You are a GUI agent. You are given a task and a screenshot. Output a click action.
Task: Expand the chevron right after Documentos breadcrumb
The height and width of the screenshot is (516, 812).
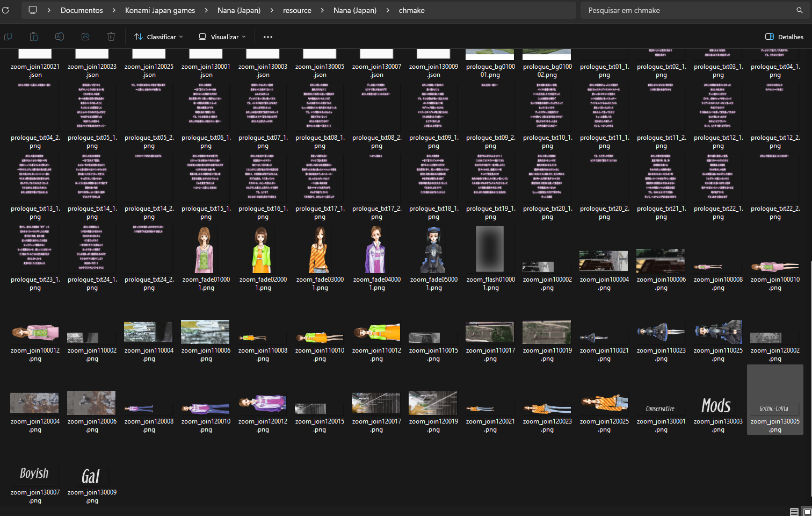(114, 10)
